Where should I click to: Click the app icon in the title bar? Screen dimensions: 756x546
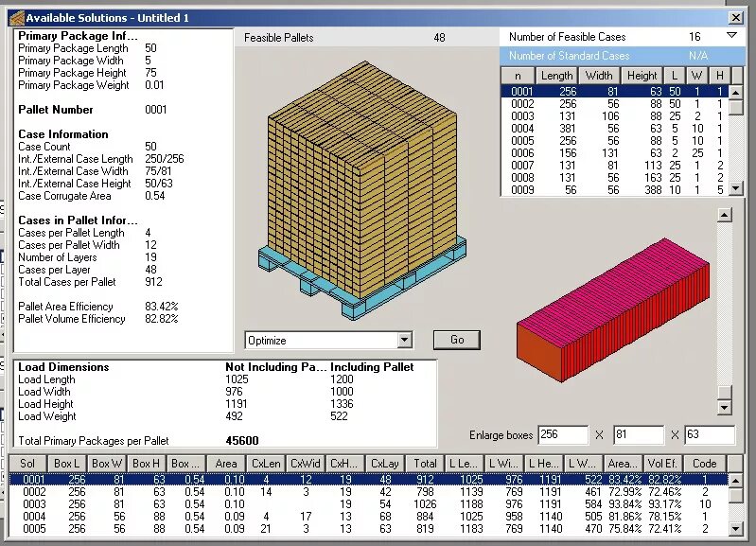click(x=16, y=18)
